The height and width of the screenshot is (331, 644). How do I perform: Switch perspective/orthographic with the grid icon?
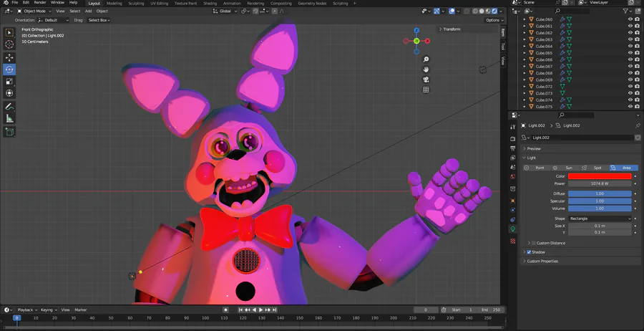(x=426, y=90)
